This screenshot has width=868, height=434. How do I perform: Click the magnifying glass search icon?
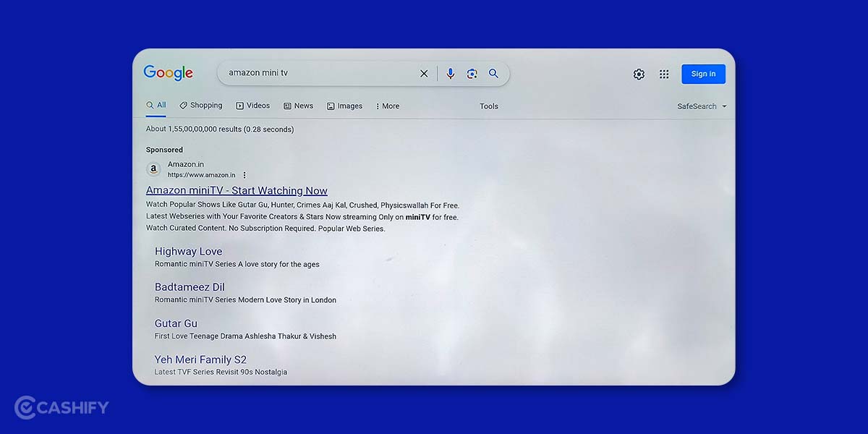point(493,74)
